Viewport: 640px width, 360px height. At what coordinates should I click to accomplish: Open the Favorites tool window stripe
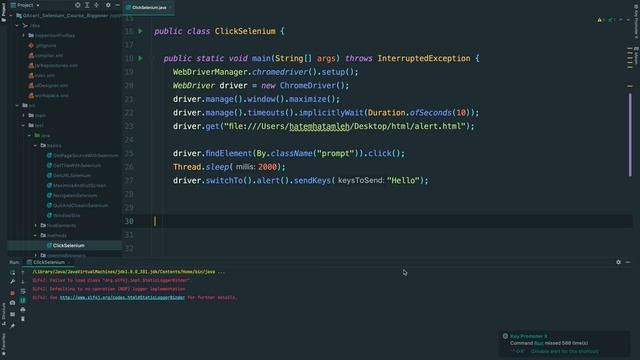[x=3, y=344]
